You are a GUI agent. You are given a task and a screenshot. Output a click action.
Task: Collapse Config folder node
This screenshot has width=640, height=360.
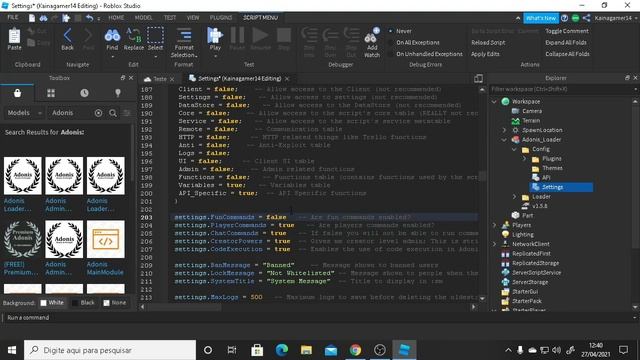[514, 149]
